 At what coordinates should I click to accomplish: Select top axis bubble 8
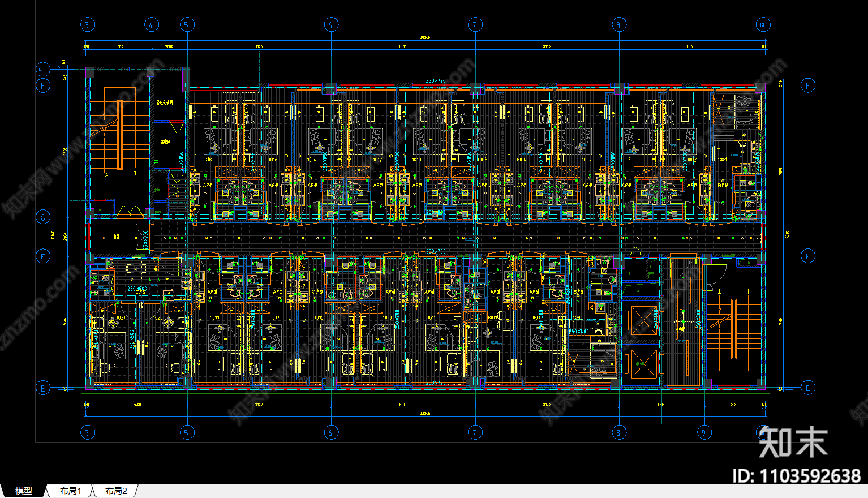tap(618, 24)
